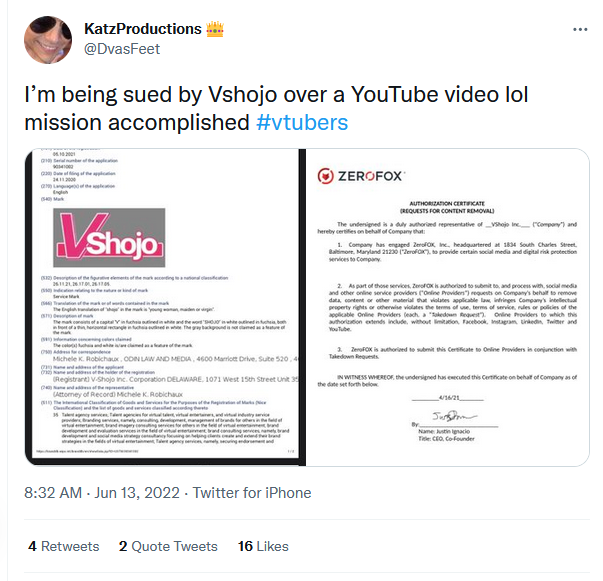Screen dimensions: 603x581
Task: Open the ZeroFox authorization certificate image
Action: (448, 307)
